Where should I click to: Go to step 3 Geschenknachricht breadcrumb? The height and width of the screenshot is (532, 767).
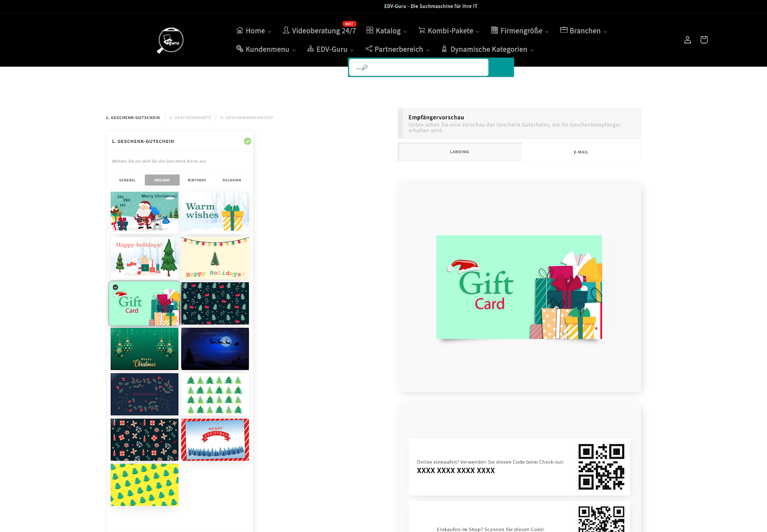(246, 117)
